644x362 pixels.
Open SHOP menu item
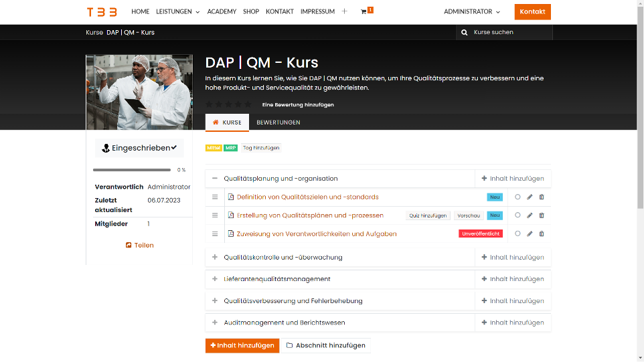[251, 11]
